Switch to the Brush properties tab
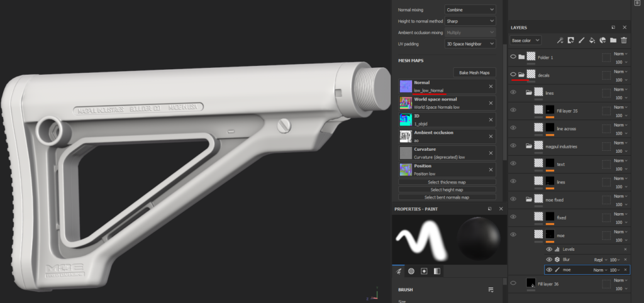This screenshot has height=303, width=644. coord(398,271)
